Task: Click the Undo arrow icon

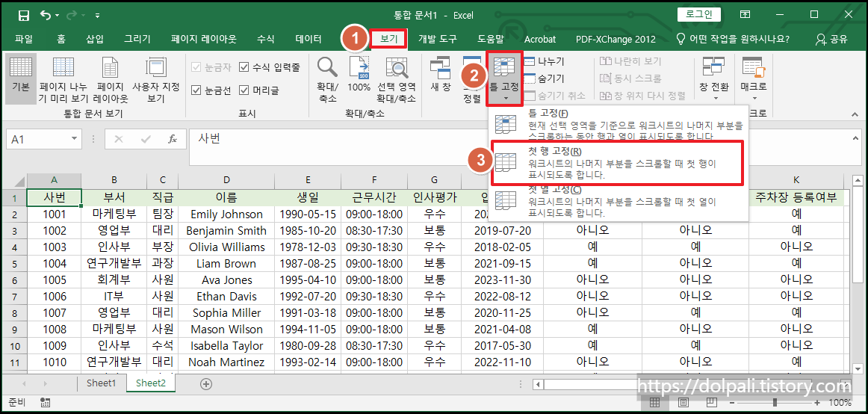Action: (x=46, y=15)
